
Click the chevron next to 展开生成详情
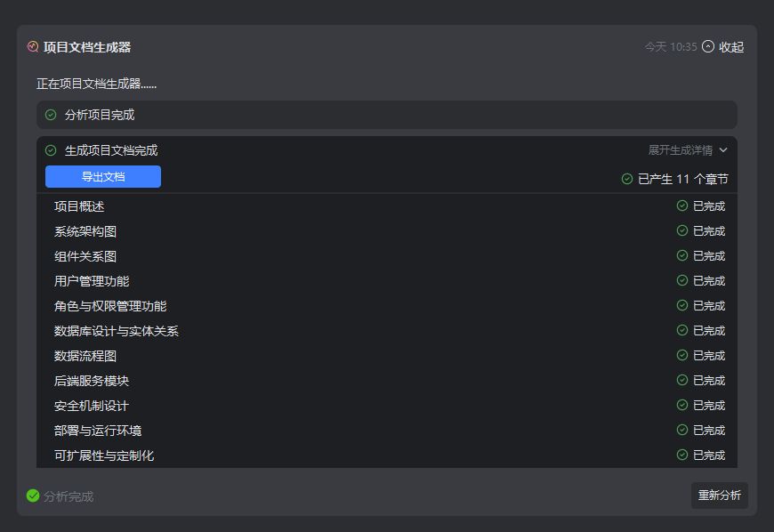coord(723,150)
